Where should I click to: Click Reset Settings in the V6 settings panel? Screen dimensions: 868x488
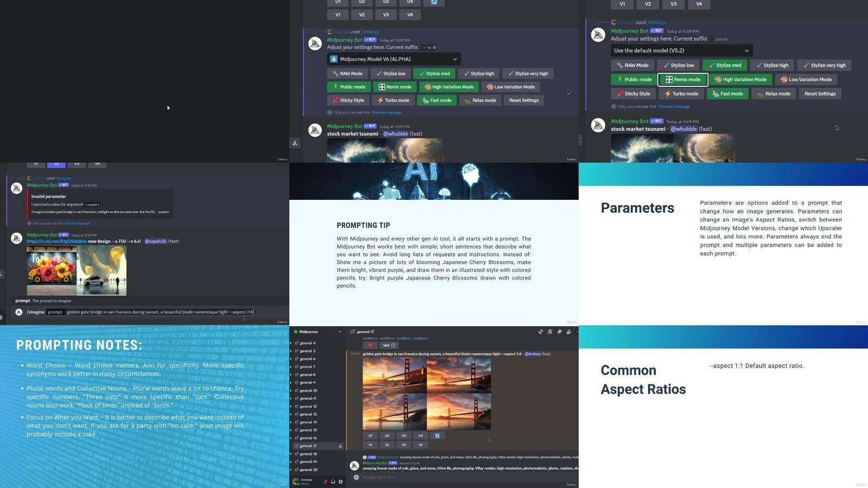click(x=524, y=100)
